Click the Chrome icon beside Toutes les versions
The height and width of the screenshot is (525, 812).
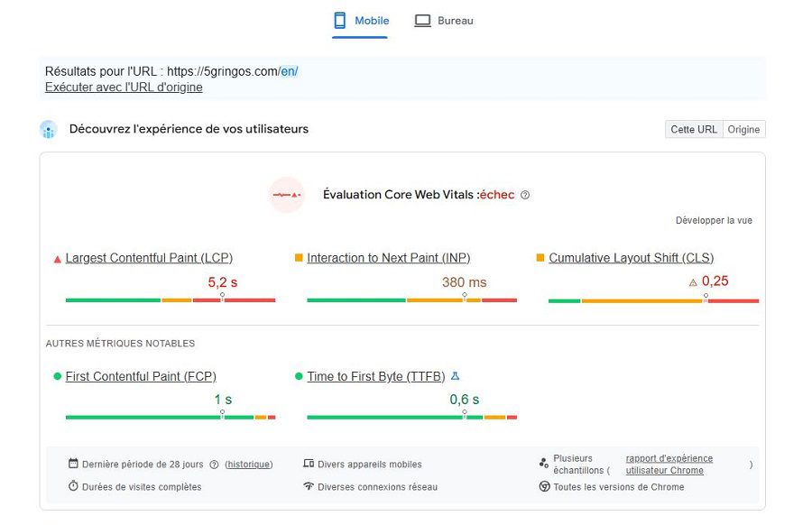coord(544,486)
